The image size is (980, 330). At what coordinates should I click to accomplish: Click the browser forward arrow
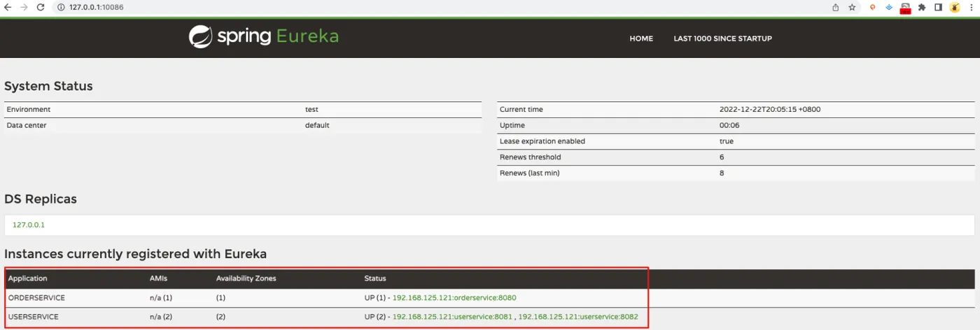[x=24, y=7]
